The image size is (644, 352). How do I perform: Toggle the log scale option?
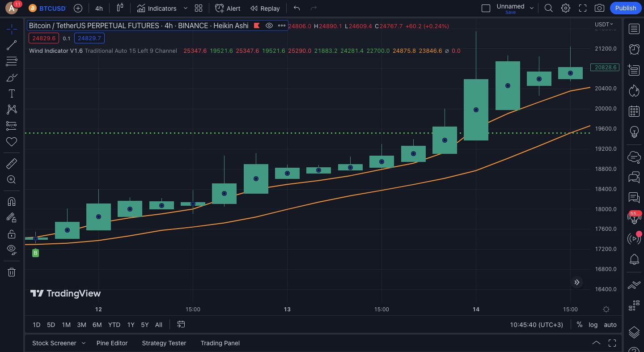pyautogui.click(x=593, y=325)
